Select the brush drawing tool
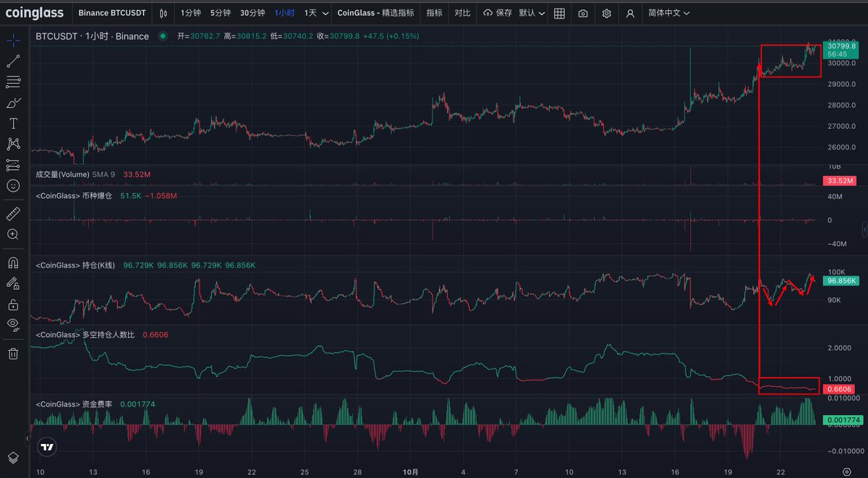This screenshot has width=868, height=478. [x=13, y=103]
